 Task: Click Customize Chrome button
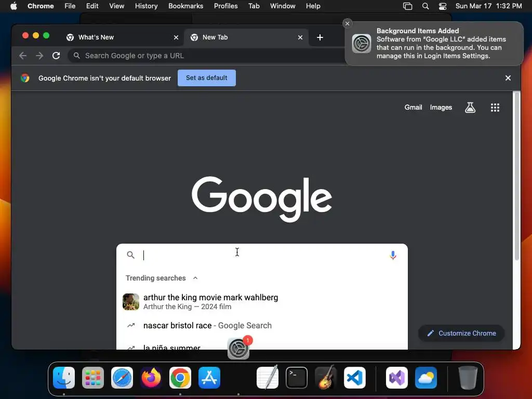(461, 333)
